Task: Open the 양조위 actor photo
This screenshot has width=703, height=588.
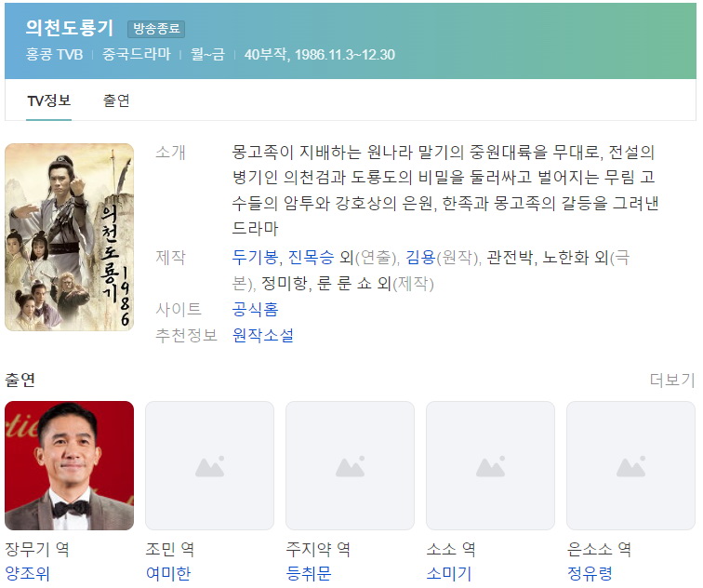Action: tap(69, 465)
